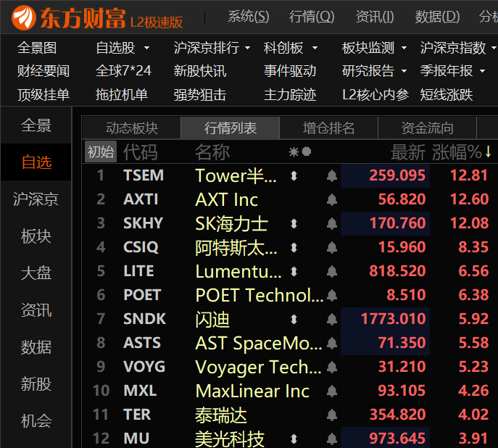Sort by 代码 column header
498x448 pixels.
pos(140,152)
